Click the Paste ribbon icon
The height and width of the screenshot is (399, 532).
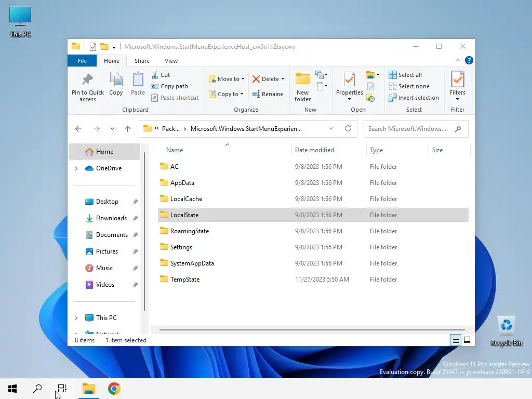click(x=138, y=79)
